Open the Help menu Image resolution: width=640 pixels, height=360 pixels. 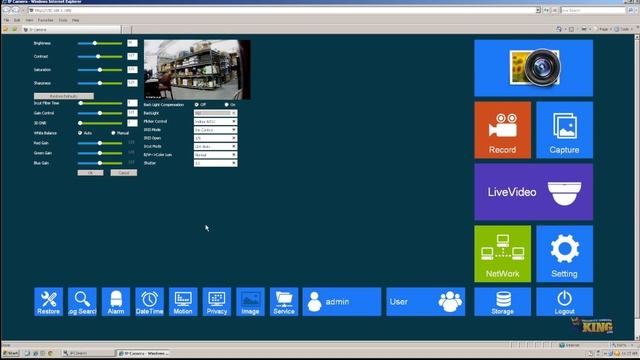(76, 20)
